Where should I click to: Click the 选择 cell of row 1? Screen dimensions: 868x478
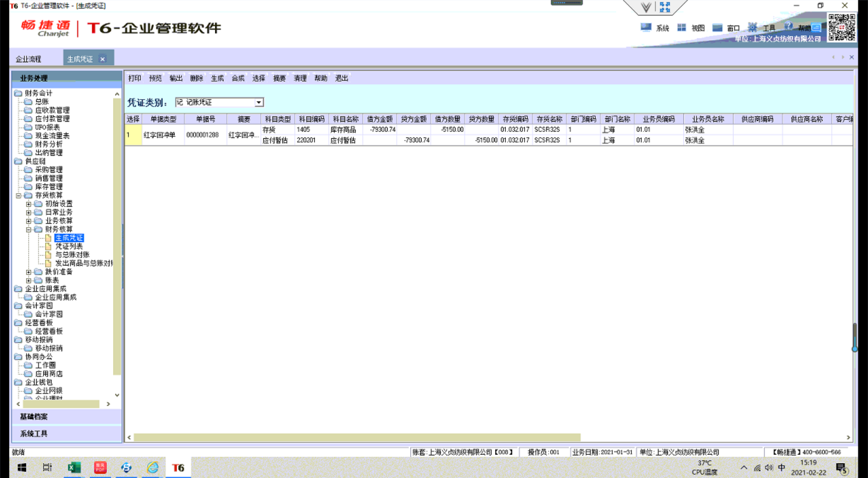coord(134,135)
